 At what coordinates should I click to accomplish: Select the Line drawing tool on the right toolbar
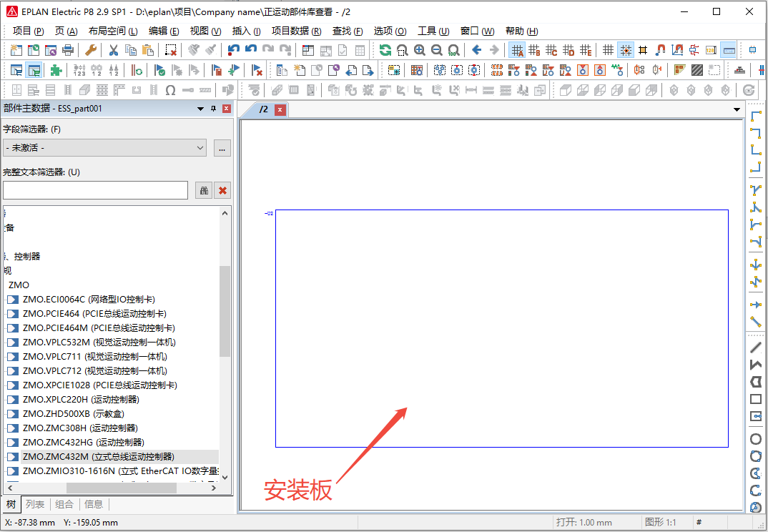tap(755, 347)
